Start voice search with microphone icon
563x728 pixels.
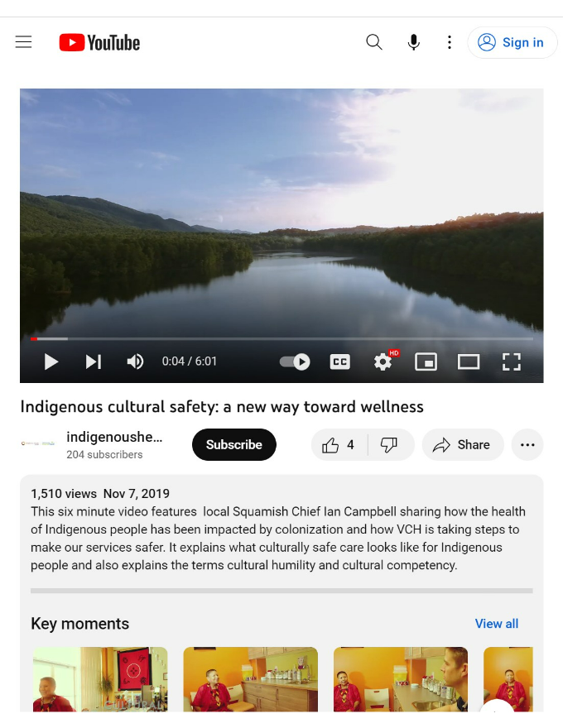click(x=413, y=42)
